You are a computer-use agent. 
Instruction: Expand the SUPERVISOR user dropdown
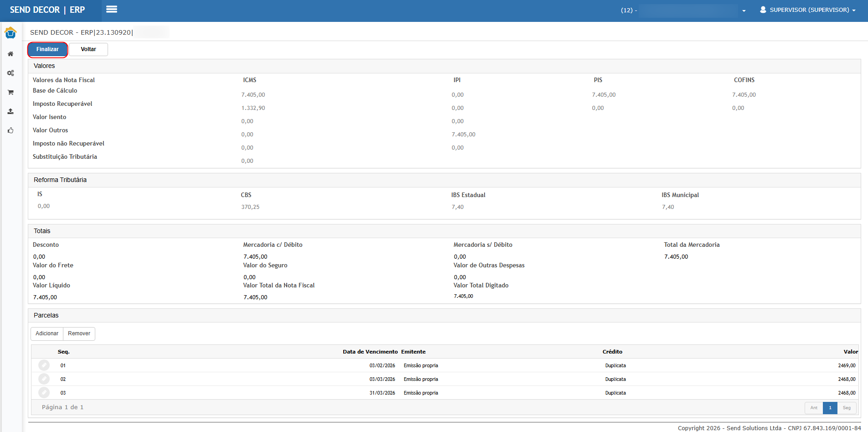(x=808, y=10)
